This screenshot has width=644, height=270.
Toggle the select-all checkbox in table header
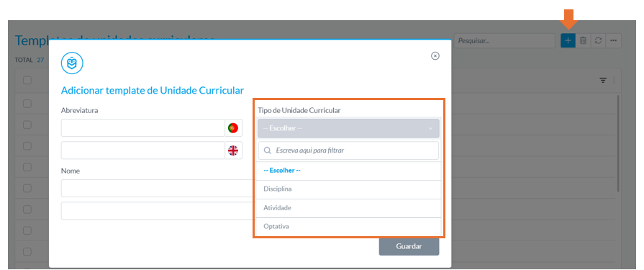27,80
